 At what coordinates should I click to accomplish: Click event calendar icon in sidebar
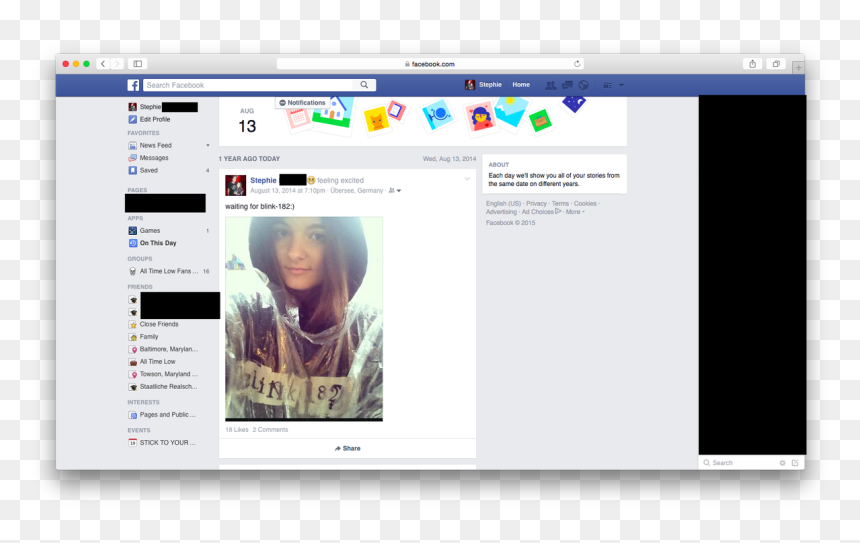click(133, 443)
